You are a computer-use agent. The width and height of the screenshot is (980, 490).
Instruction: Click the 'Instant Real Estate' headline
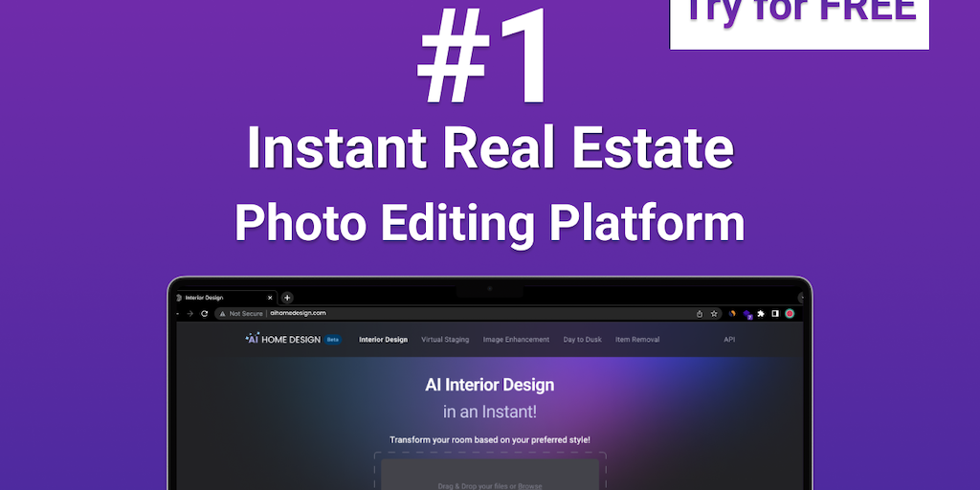point(490,147)
